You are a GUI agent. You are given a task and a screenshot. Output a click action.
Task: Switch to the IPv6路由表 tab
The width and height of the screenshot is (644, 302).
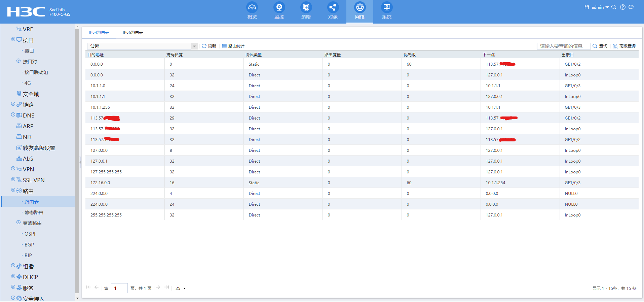(x=133, y=33)
